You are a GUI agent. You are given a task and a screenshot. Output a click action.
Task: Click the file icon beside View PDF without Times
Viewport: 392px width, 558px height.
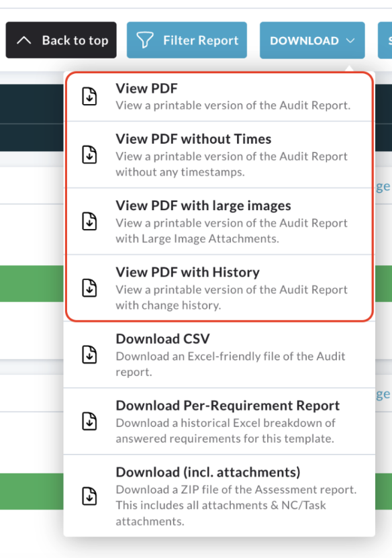point(89,154)
